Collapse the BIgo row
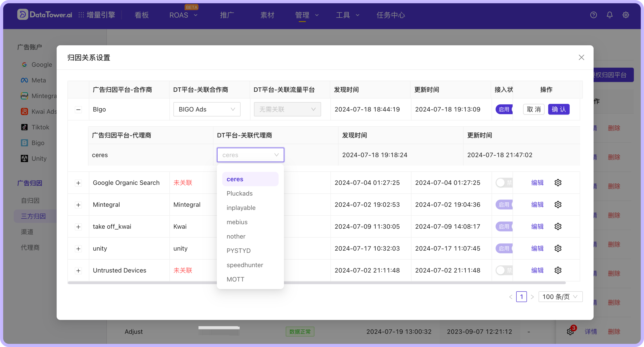Viewport: 644px width, 347px height. [78, 109]
